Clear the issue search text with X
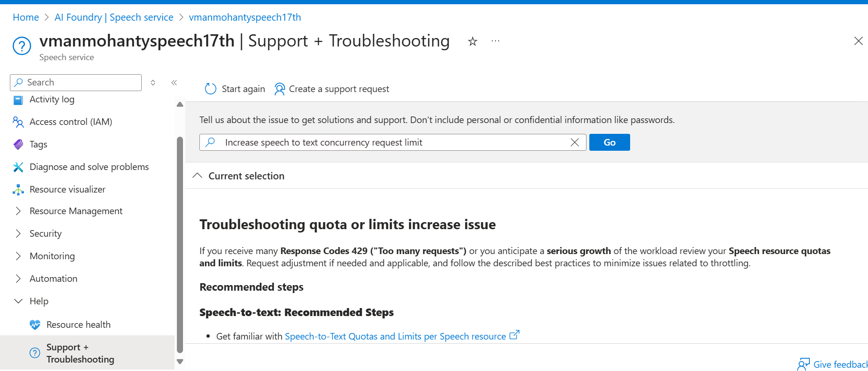The image size is (868, 371). coord(574,142)
